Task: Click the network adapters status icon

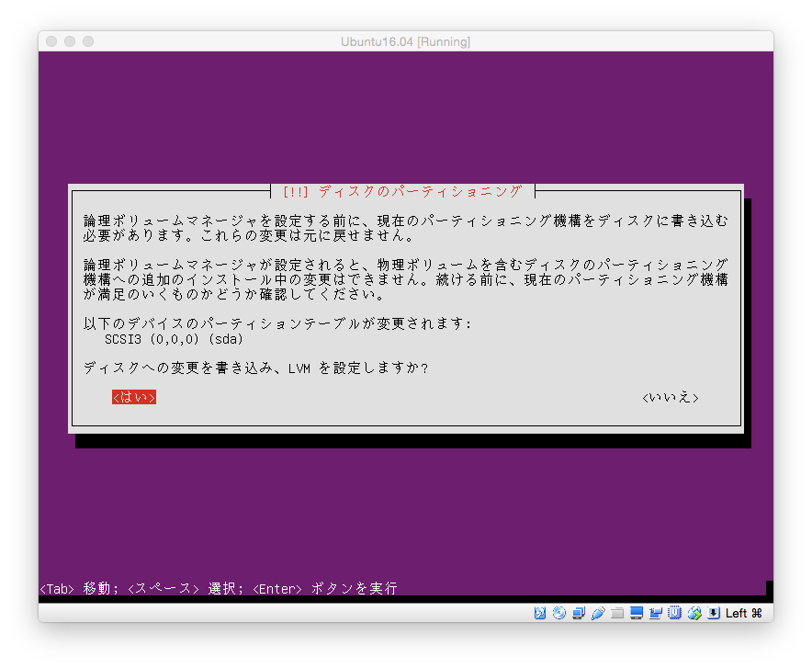Action: pos(580,613)
